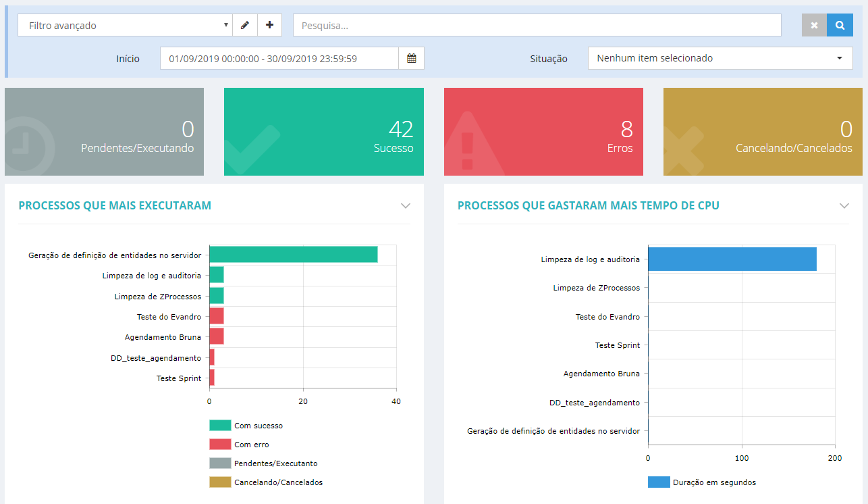Open the Filtro avançado dropdown

[x=125, y=25]
